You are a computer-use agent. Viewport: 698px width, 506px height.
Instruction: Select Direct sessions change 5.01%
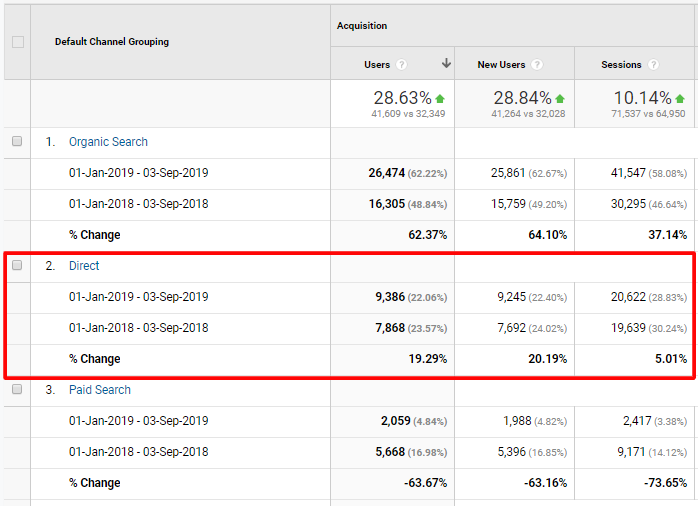[x=671, y=359]
